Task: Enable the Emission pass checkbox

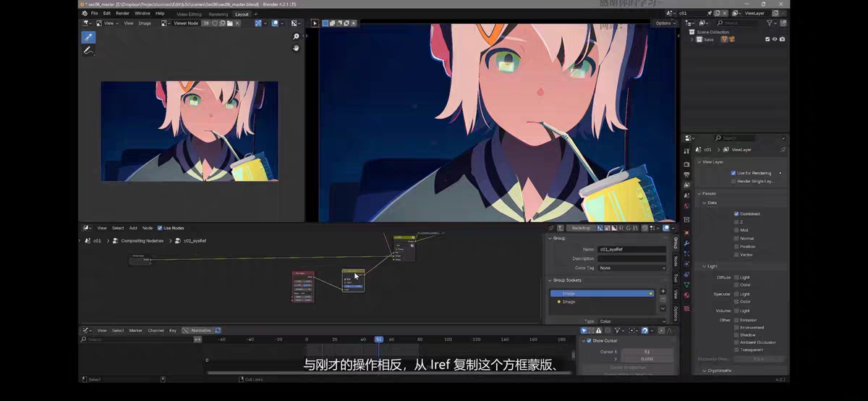Action: click(x=736, y=320)
